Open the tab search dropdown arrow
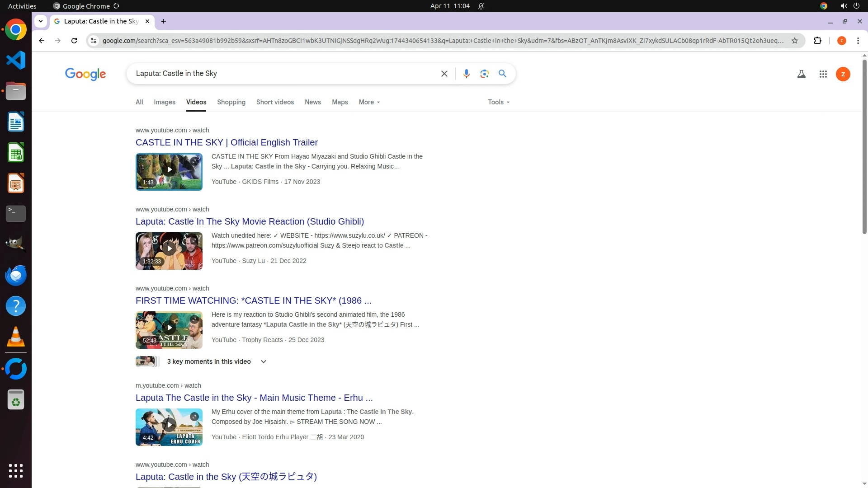Viewport: 868px width, 488px height. tap(41, 21)
